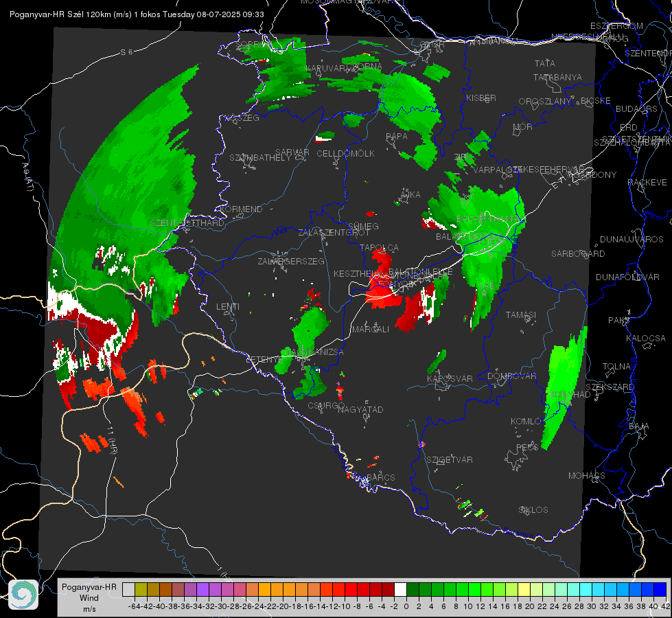
Task: Click the SARBOGARD city label
Action: click(x=578, y=254)
